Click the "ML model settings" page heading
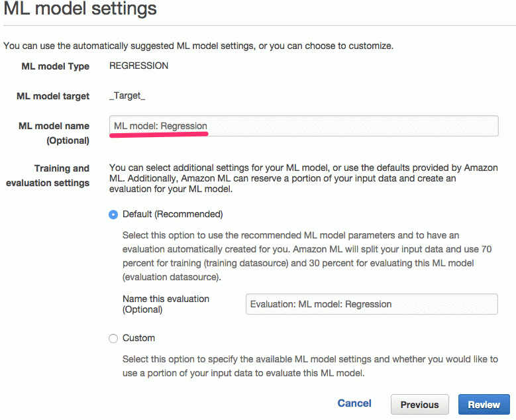The width and height of the screenshot is (516, 420). [80, 8]
